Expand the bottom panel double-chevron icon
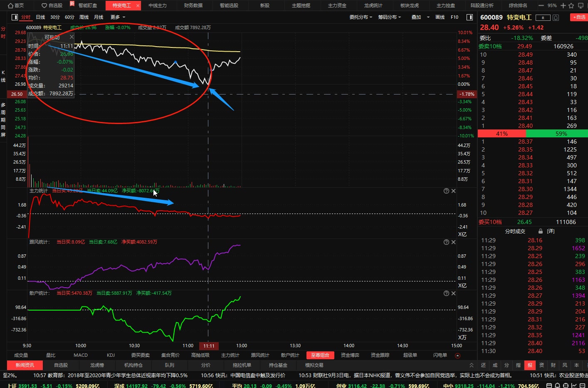The image size is (588, 388). 471,365
